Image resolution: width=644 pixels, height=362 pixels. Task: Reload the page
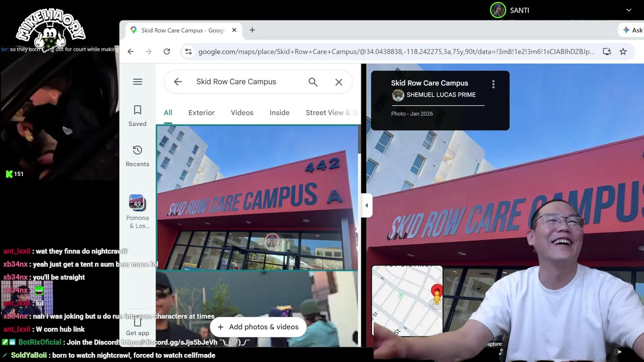coord(167,51)
